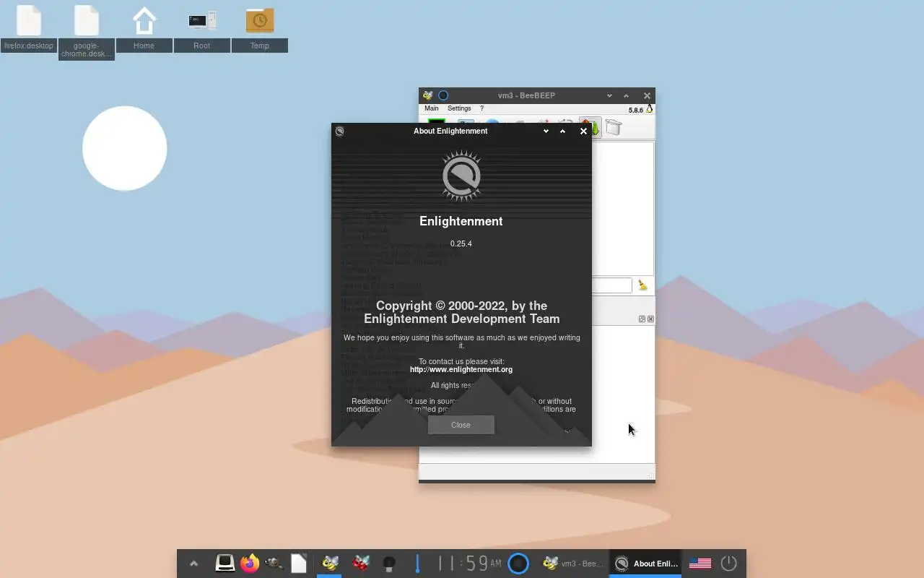Open the ? help menu in BeeBEEP
The height and width of the screenshot is (578, 924).
(x=481, y=108)
